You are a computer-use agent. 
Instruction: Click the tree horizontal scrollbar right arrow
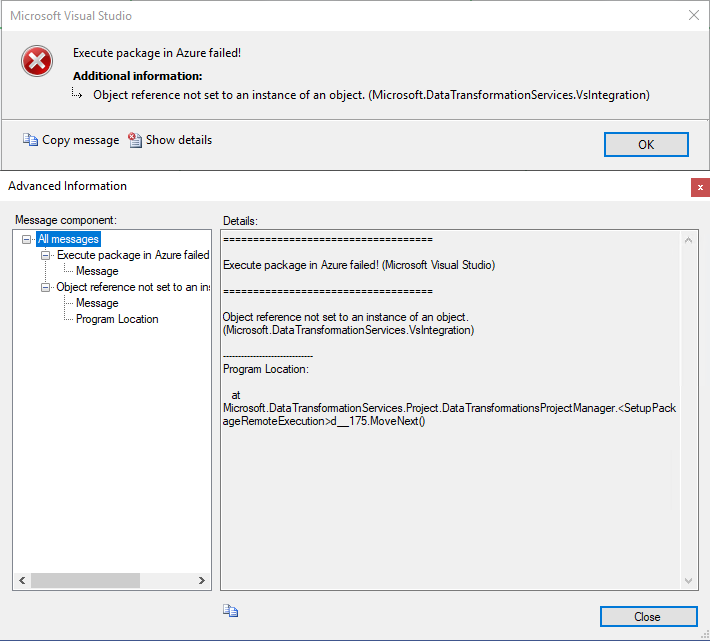click(x=201, y=580)
